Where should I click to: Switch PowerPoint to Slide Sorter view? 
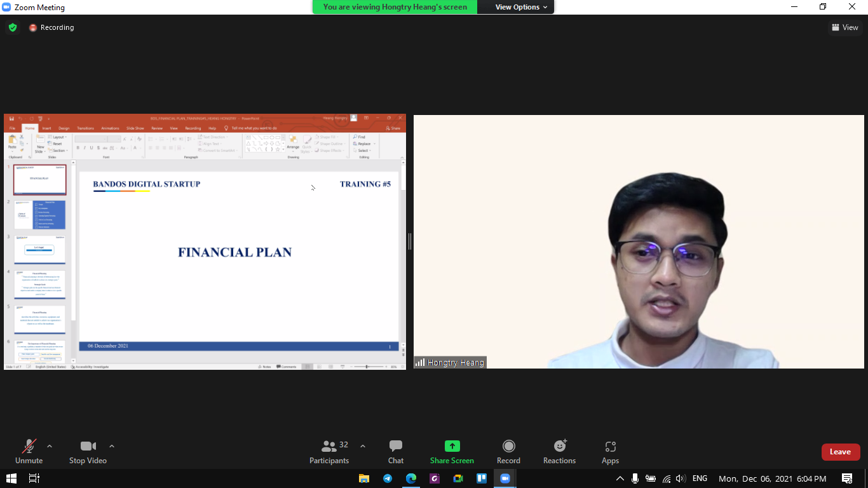pos(320,367)
